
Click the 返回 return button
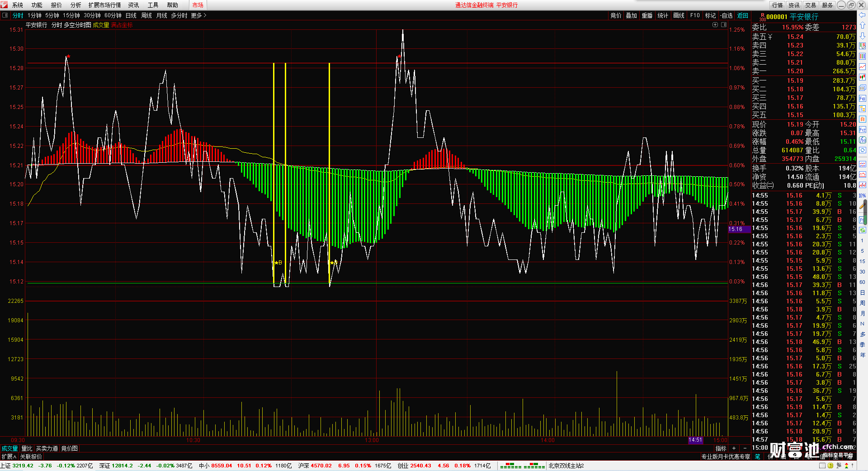coord(743,15)
